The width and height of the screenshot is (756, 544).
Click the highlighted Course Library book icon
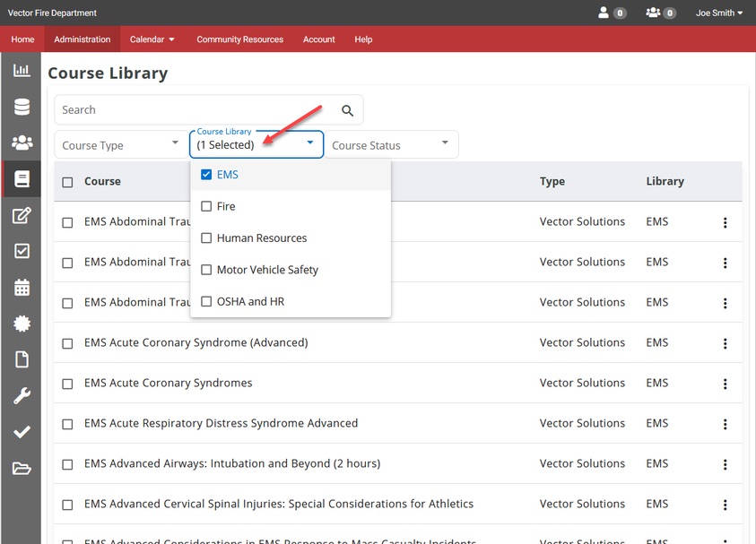click(x=22, y=178)
